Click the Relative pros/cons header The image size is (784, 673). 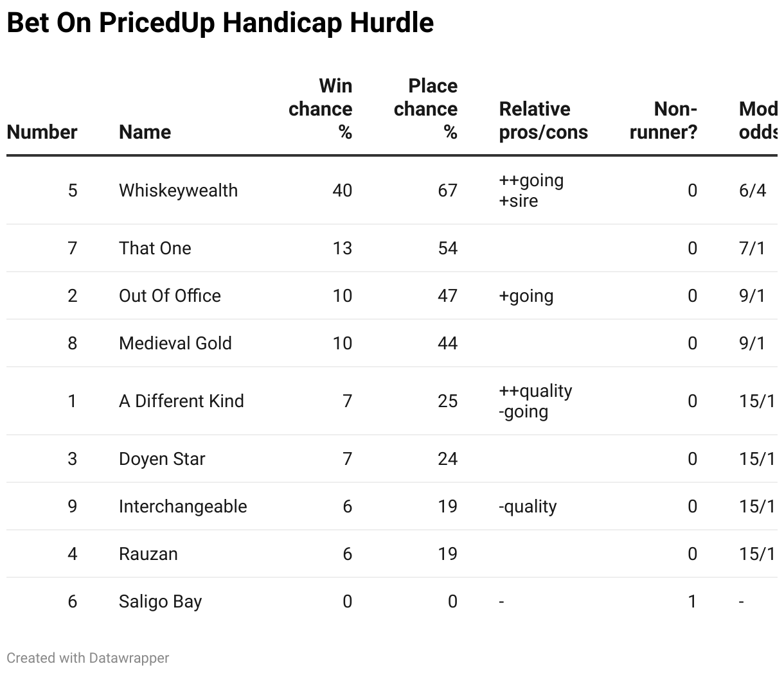(x=543, y=121)
